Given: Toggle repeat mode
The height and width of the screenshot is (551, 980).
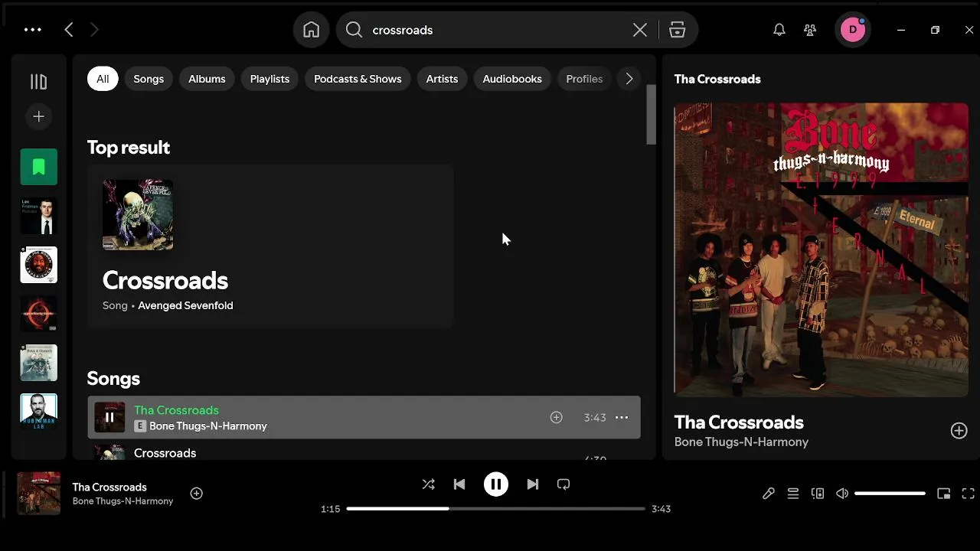Looking at the screenshot, I should tap(563, 484).
